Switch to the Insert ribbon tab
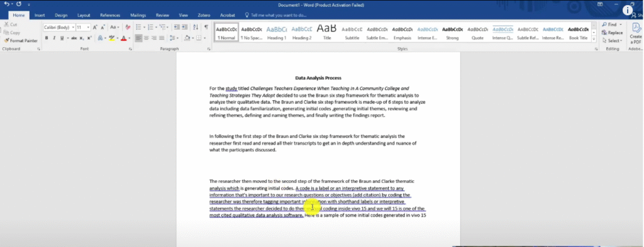Viewport: 644px width, 247px height. point(40,15)
